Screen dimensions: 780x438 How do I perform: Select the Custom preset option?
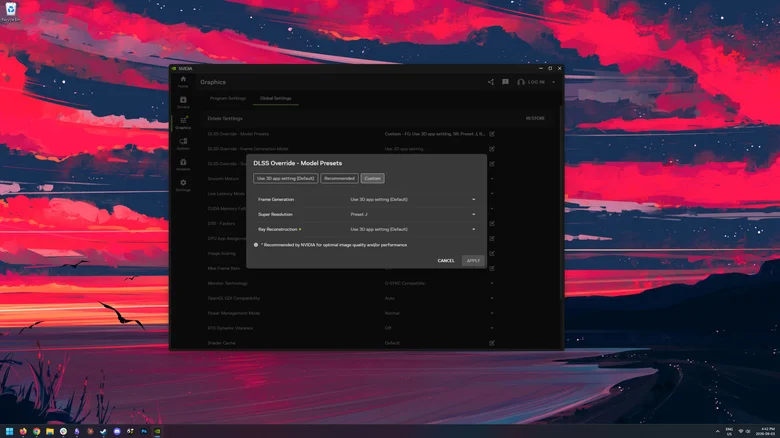373,178
